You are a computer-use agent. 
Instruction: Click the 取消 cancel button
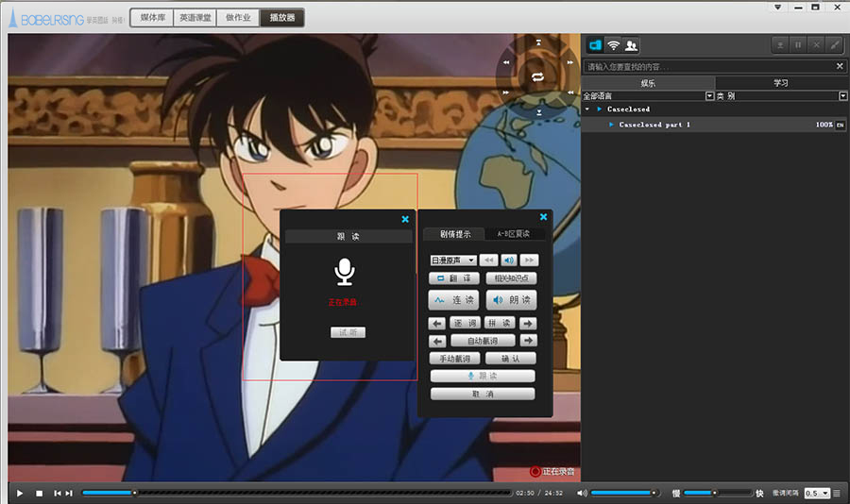483,394
